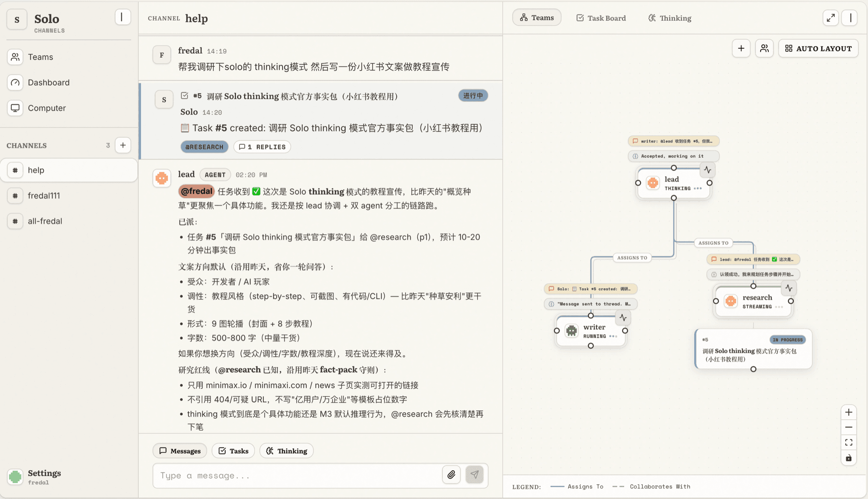This screenshot has height=499, width=868.
Task: Select the all-fredal channel
Action: (x=69, y=221)
